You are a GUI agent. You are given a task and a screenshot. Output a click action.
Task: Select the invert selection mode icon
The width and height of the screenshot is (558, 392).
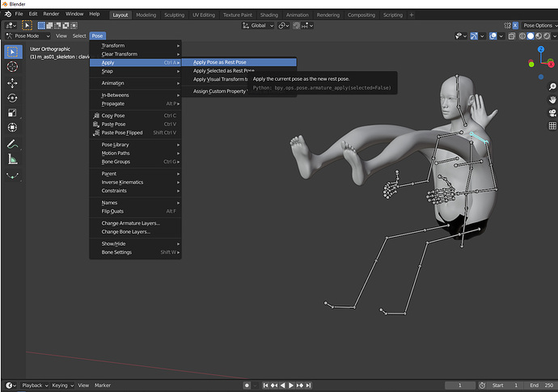pos(66,26)
